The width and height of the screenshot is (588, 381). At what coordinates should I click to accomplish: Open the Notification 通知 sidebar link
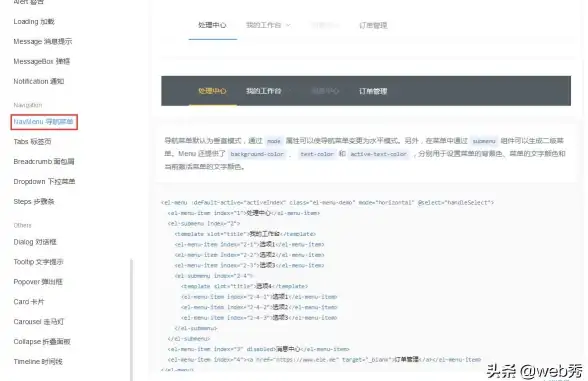tap(39, 81)
